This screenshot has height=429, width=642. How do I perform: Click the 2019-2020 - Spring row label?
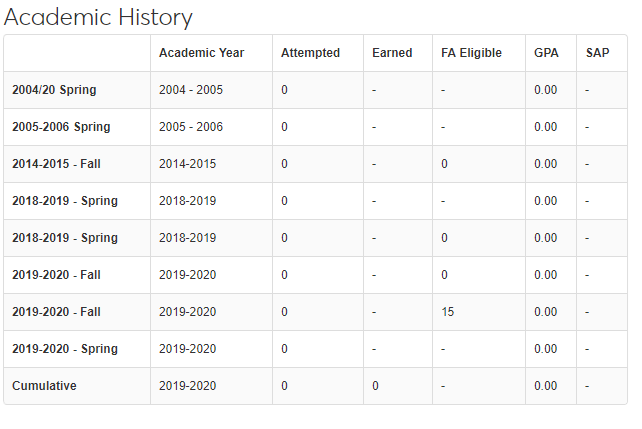click(x=64, y=349)
